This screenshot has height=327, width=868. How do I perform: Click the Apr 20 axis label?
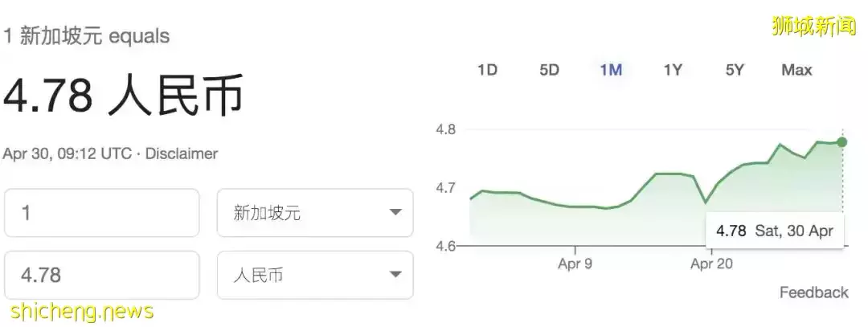(711, 264)
